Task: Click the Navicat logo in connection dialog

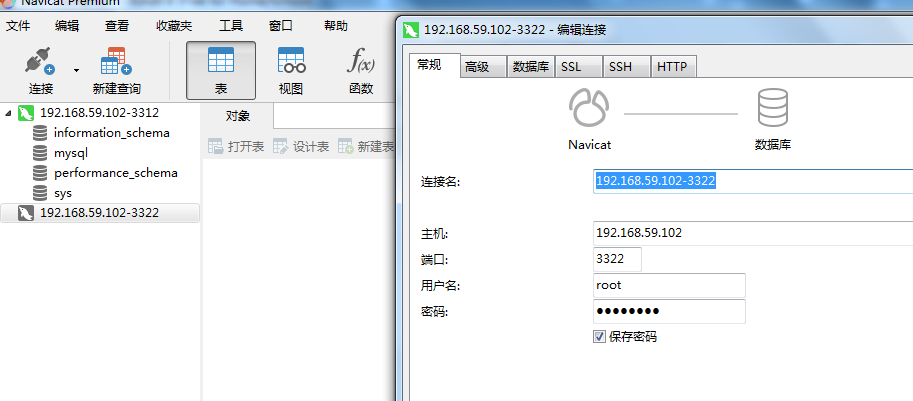Action: [x=589, y=108]
